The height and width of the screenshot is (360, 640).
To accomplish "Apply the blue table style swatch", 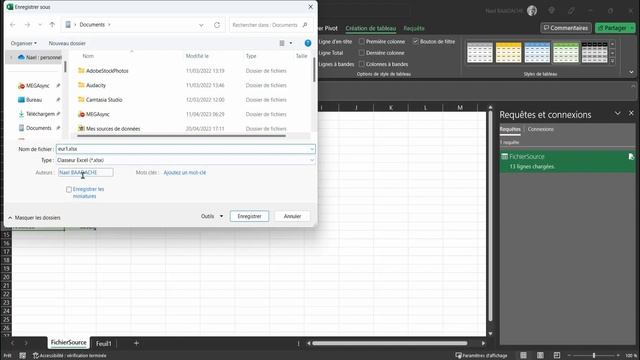I will point(537,52).
